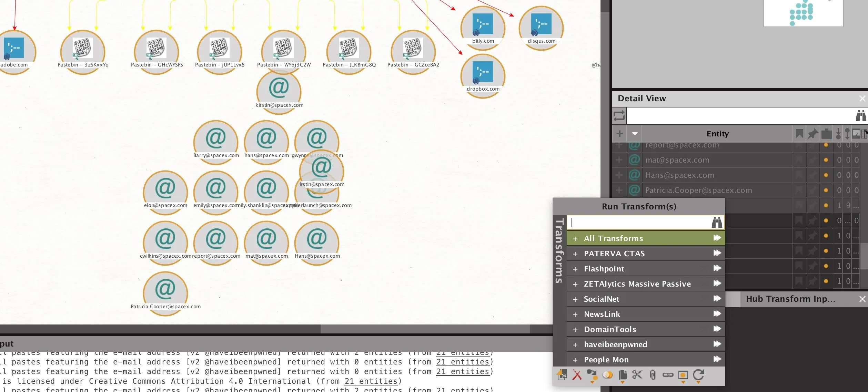
Task: Click the copy documents icon in context toolbar
Action: [x=623, y=375]
